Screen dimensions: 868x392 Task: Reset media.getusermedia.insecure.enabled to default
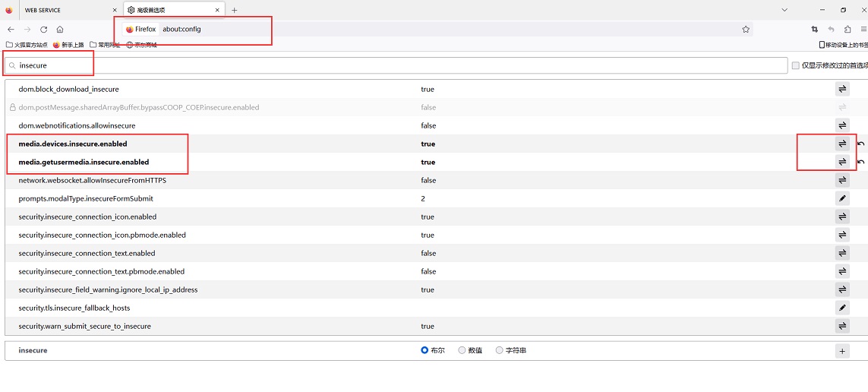click(x=861, y=163)
